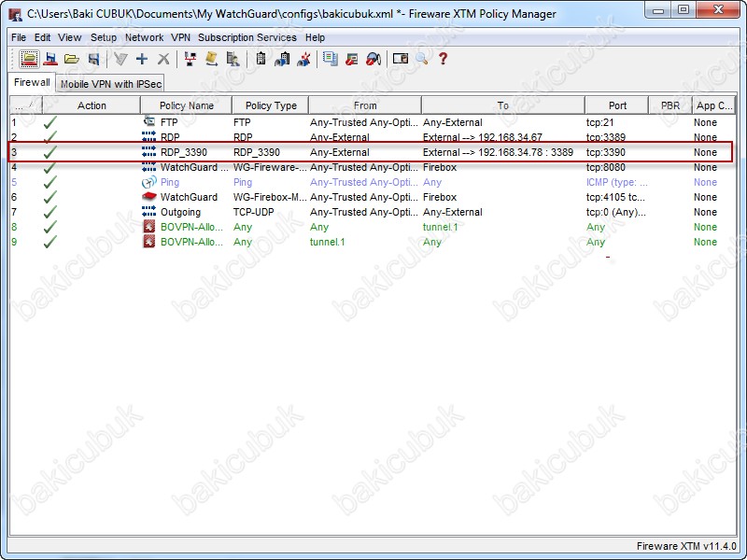Open the Edit menu
Image resolution: width=747 pixels, height=560 pixels.
[42, 37]
